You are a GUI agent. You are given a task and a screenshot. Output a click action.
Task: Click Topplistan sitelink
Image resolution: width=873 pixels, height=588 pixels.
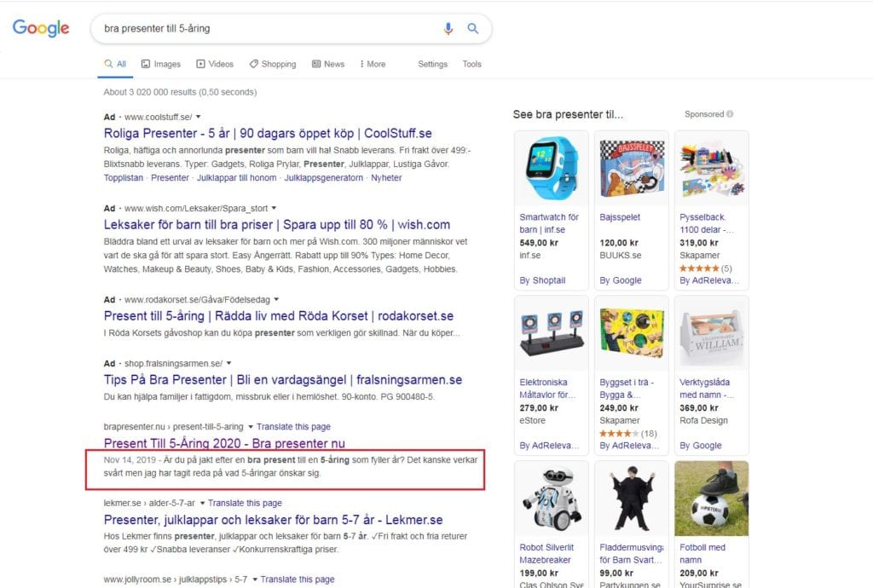tap(123, 177)
